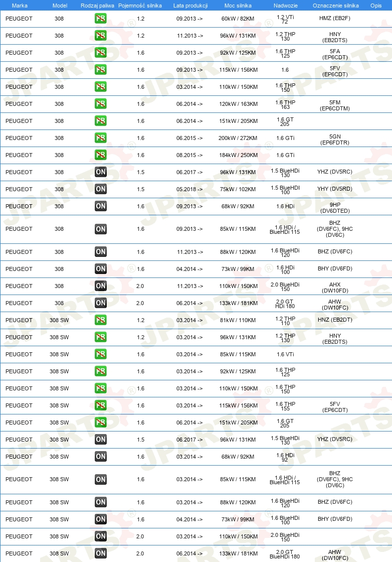Click the Marka column header
Viewport: 392px width, 562px height.
(x=20, y=6)
